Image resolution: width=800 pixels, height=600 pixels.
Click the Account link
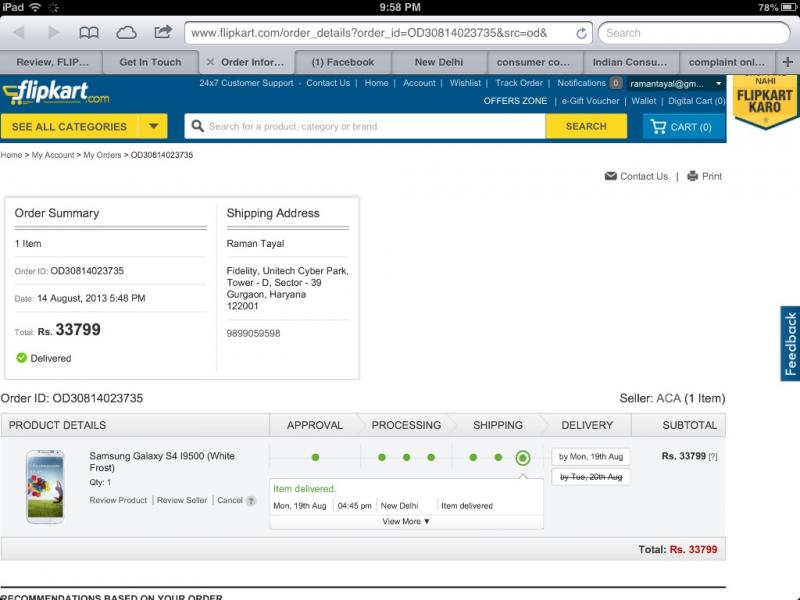coord(419,83)
